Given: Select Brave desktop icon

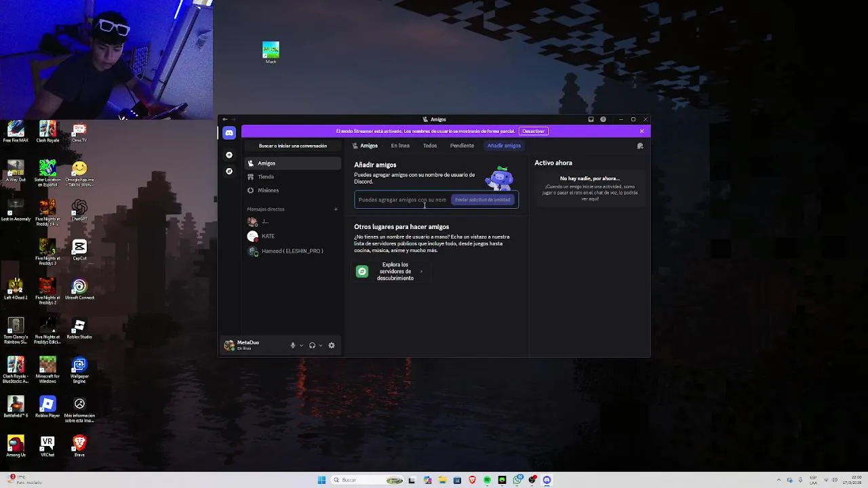Looking at the screenshot, I should [x=79, y=446].
